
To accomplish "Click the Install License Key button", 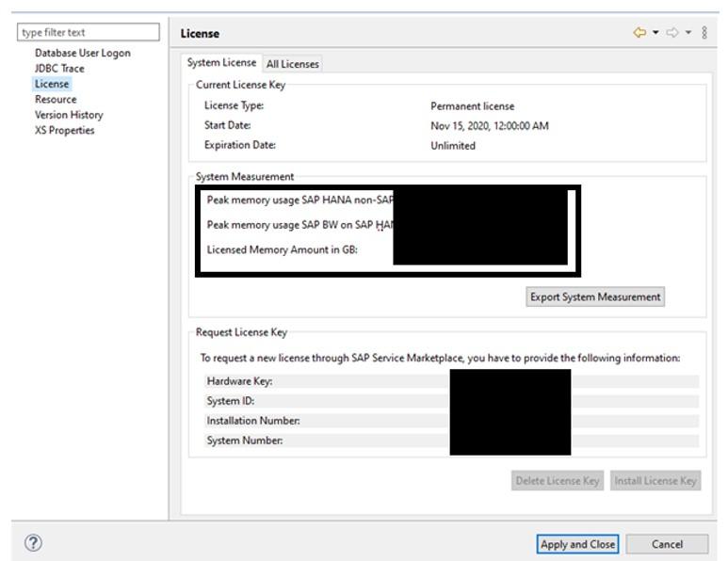I will point(655,481).
